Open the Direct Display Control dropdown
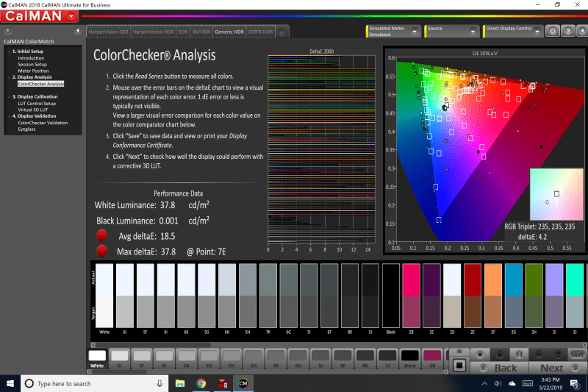The height and width of the screenshot is (392, 588). [513, 31]
